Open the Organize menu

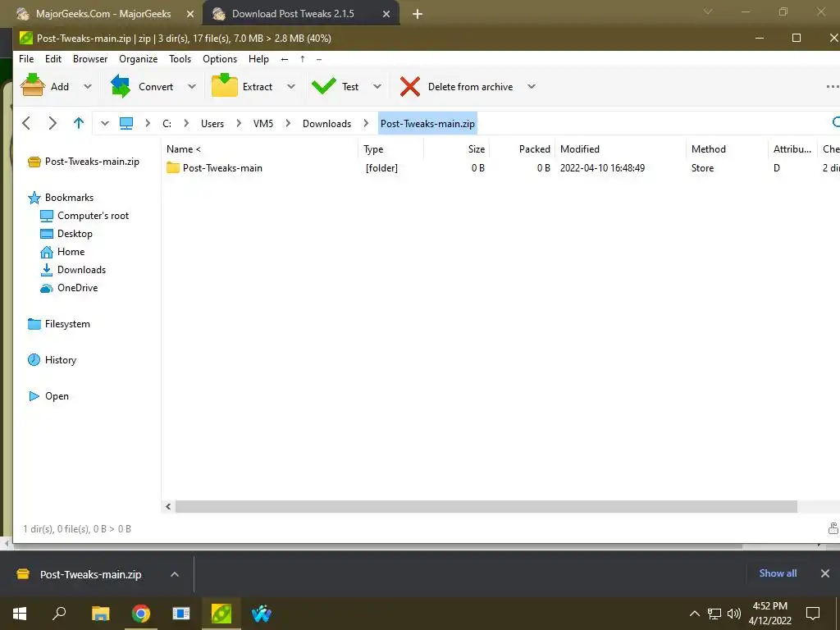tap(138, 59)
